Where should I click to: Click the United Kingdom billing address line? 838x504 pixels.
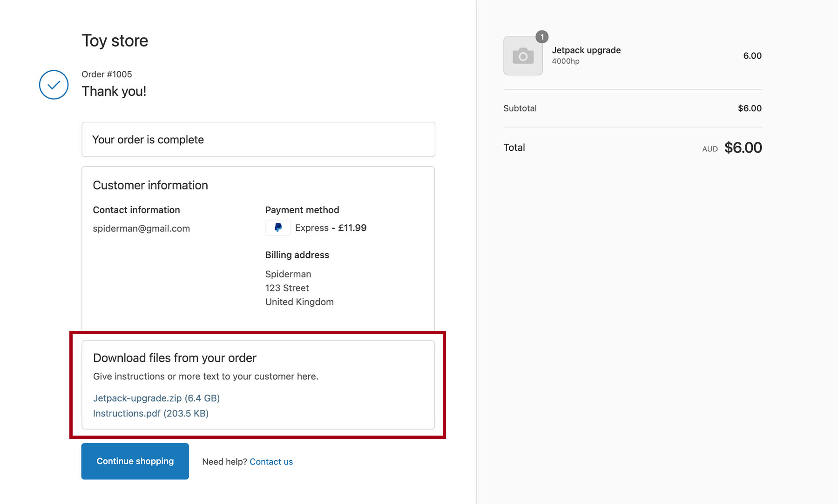coord(299,302)
